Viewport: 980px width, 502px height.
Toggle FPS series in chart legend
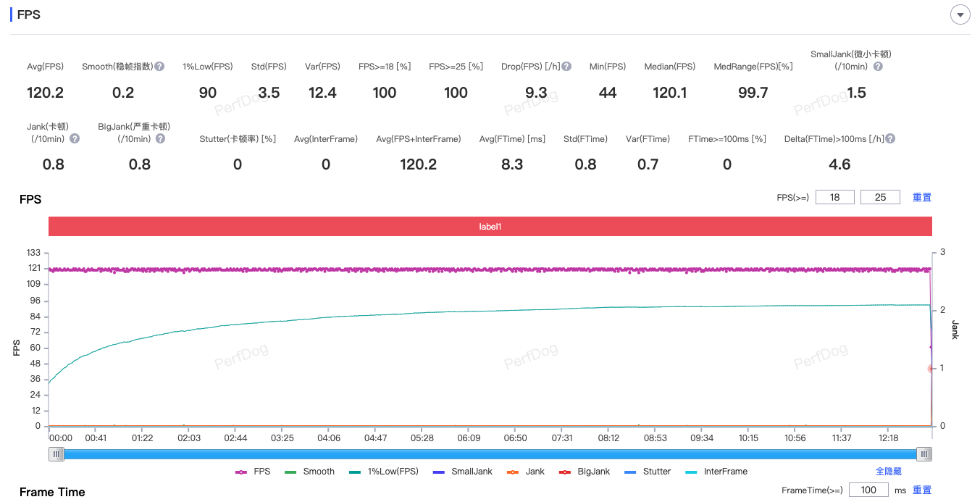253,472
